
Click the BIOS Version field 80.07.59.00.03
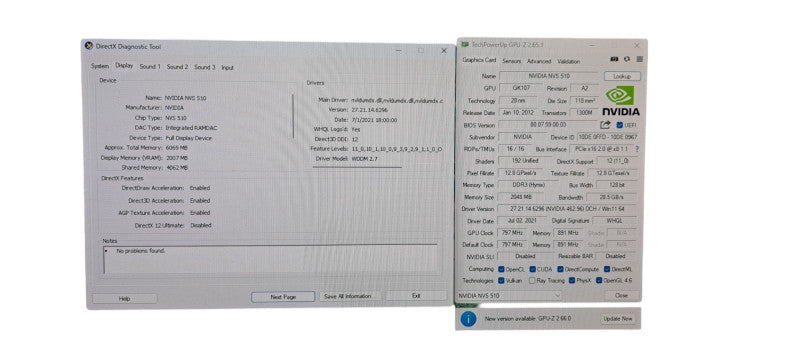tap(548, 125)
